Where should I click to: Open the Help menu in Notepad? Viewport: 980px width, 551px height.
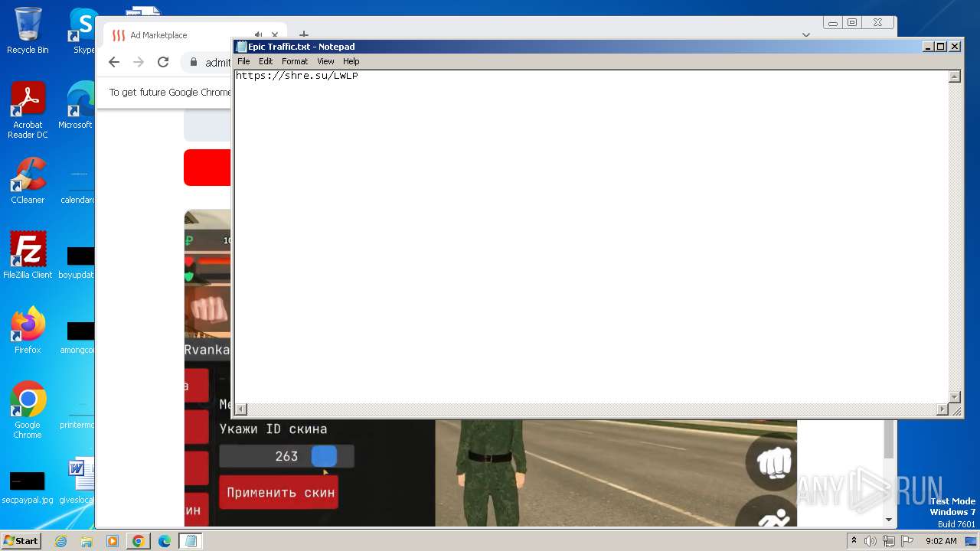(351, 61)
